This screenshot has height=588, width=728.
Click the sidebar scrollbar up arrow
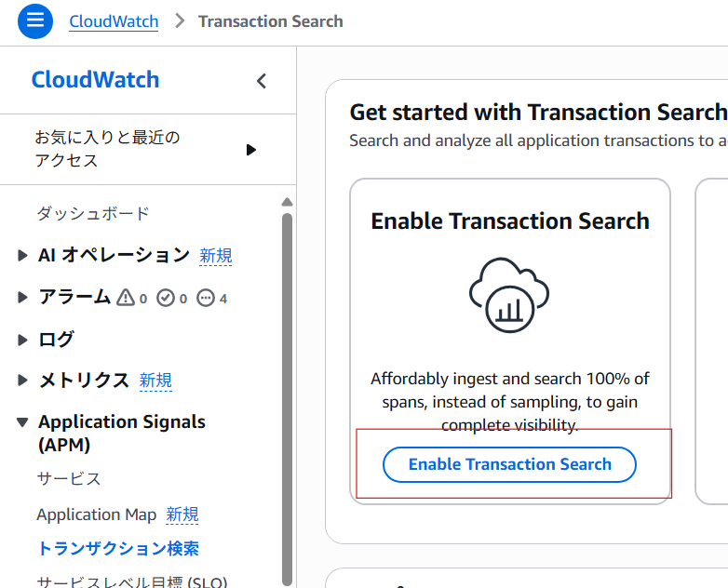point(287,202)
